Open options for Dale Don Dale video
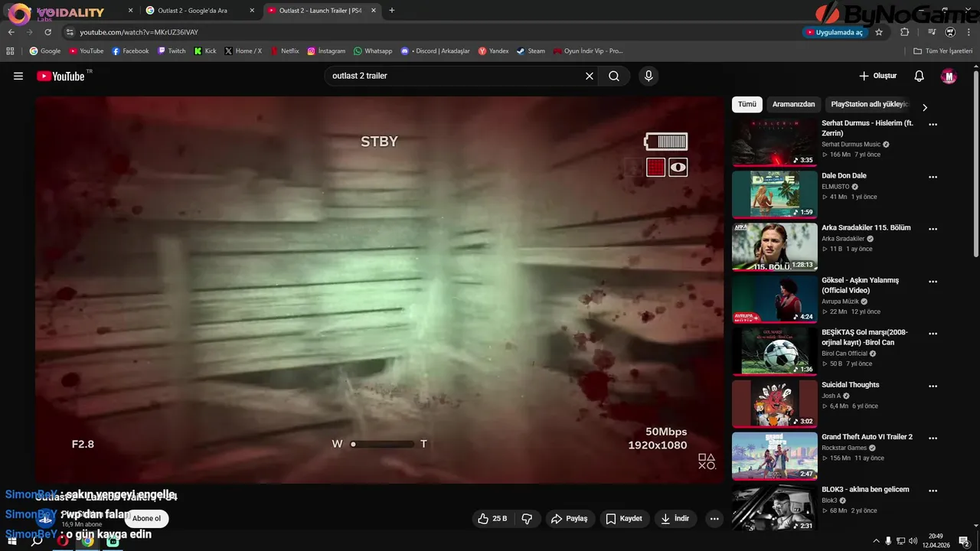This screenshot has height=551, width=980. 933,177
